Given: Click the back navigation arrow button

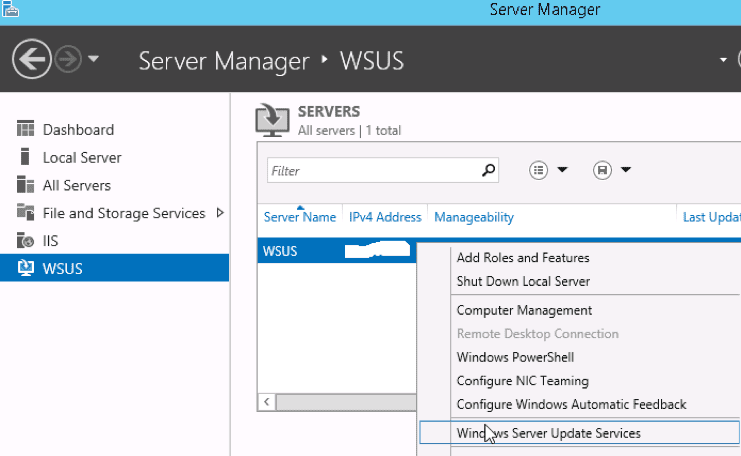Looking at the screenshot, I should click(x=31, y=60).
